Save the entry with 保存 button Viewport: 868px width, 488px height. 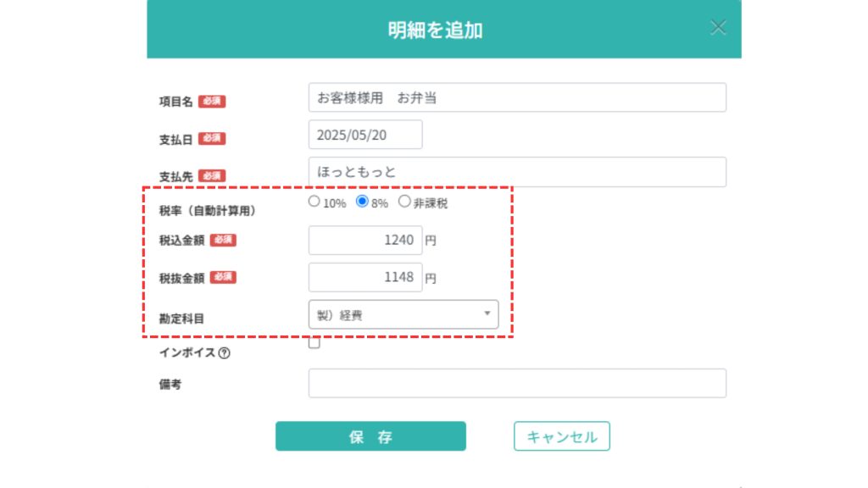point(371,436)
